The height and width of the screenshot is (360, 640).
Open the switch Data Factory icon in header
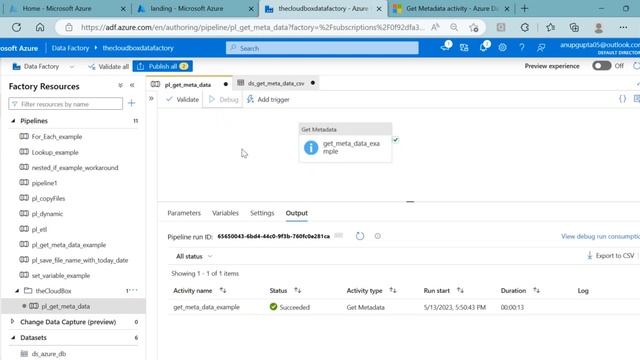tap(464, 47)
